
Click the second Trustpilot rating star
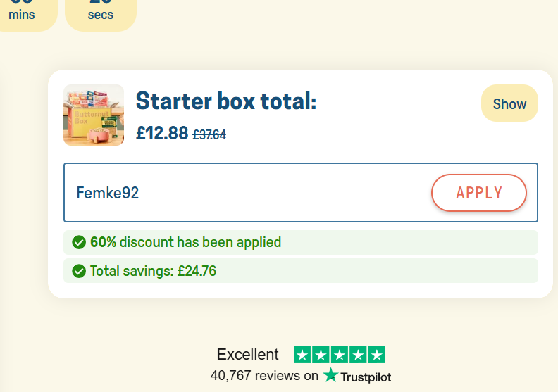[321, 355]
